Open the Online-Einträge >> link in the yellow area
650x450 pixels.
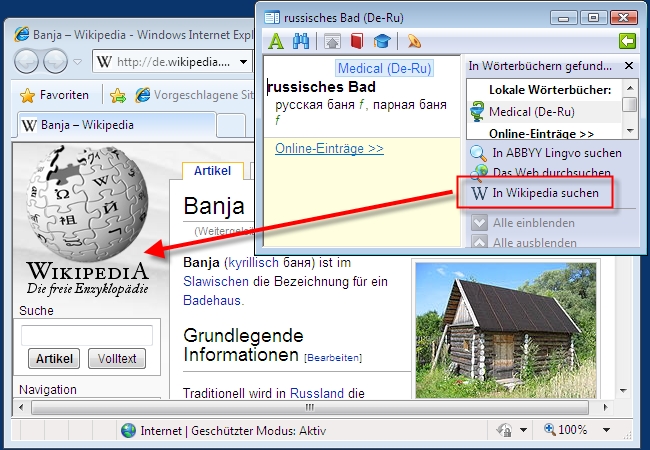coord(330,148)
